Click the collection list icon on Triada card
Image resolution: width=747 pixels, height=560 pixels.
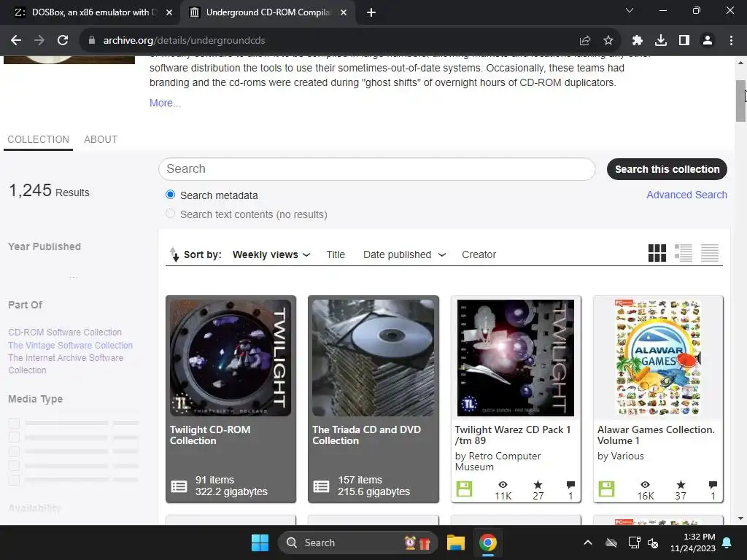[321, 486]
